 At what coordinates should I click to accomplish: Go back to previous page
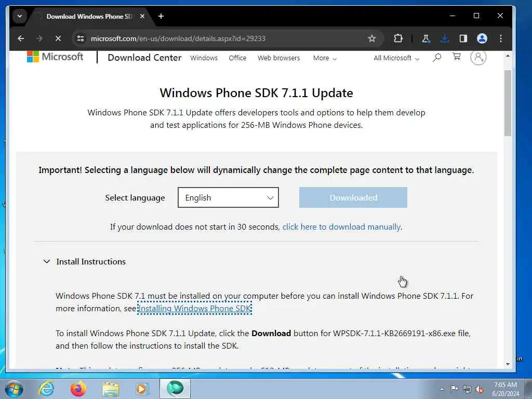coord(21,38)
